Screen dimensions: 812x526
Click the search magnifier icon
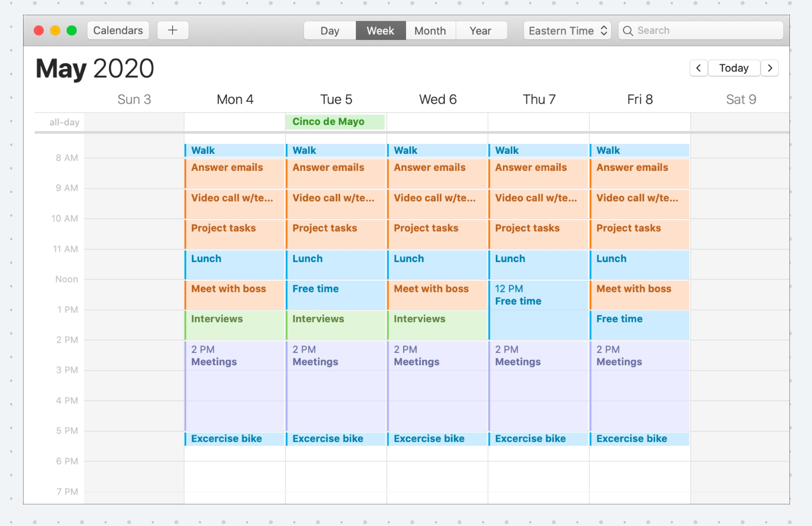click(x=628, y=30)
